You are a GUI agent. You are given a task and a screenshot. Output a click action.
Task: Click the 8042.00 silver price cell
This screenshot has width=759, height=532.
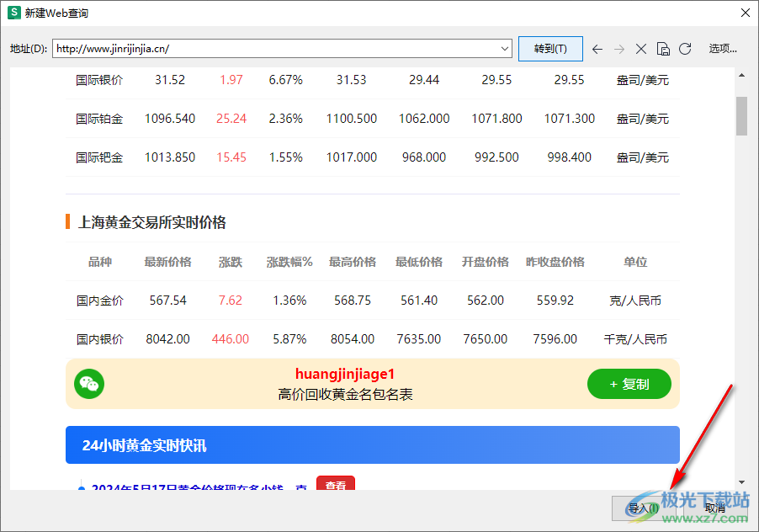point(167,339)
